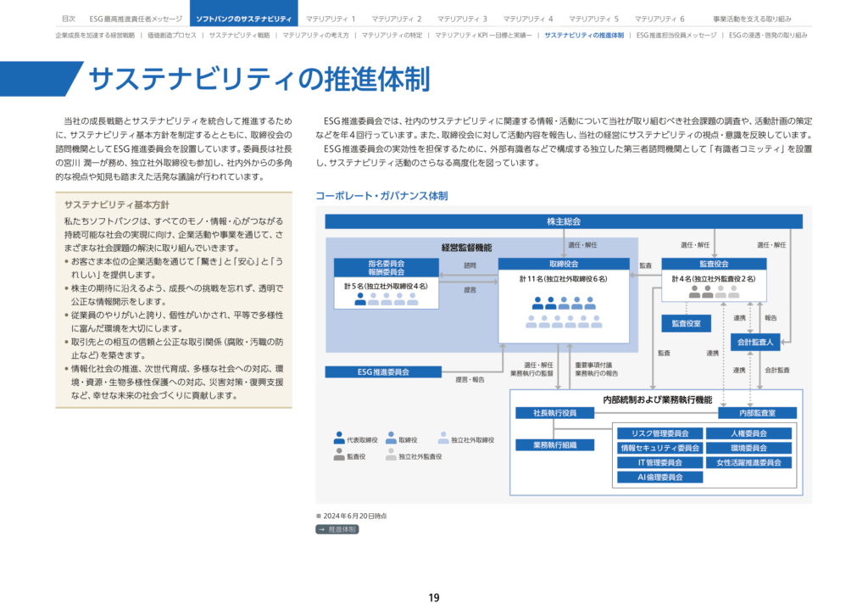The image size is (868, 614).
Task: Click the AI倫理委員会 box
Action: (x=659, y=477)
